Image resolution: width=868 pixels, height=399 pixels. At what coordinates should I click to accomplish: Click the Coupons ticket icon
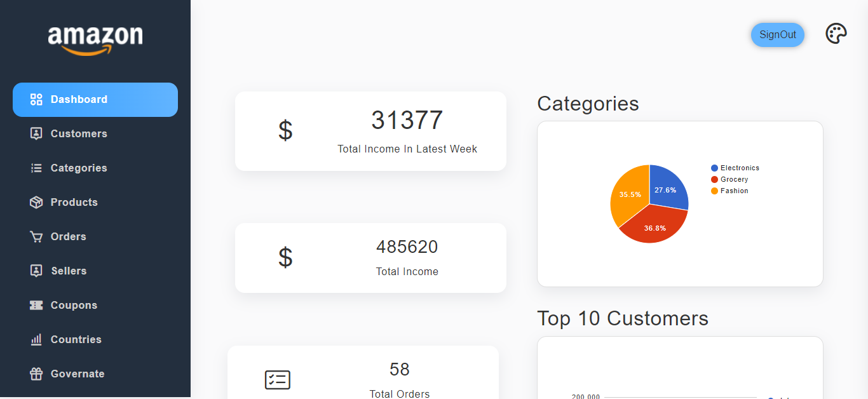tap(36, 306)
